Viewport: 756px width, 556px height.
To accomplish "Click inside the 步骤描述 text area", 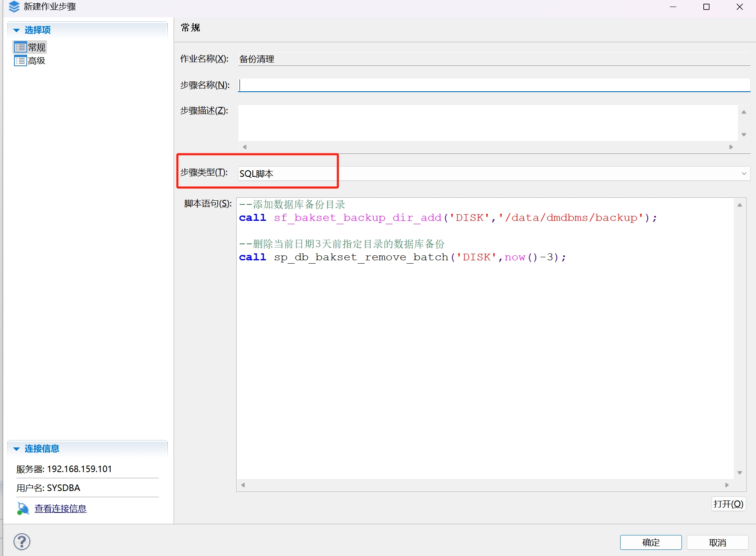I will tap(488, 123).
